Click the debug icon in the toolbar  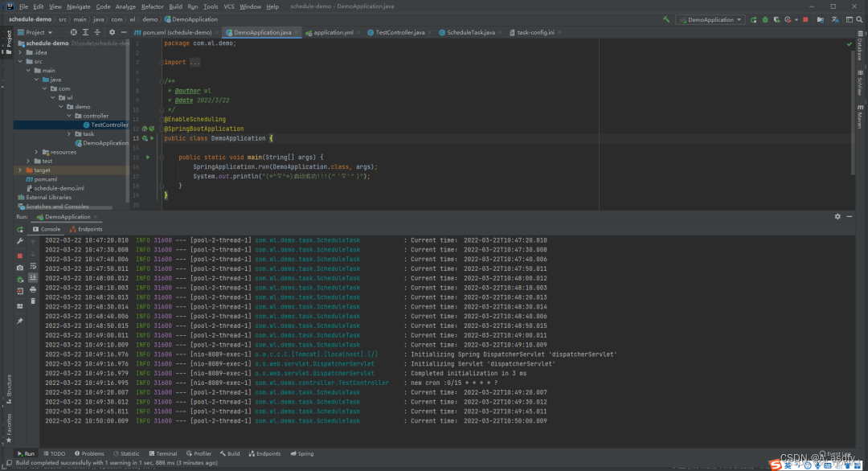tap(765, 18)
